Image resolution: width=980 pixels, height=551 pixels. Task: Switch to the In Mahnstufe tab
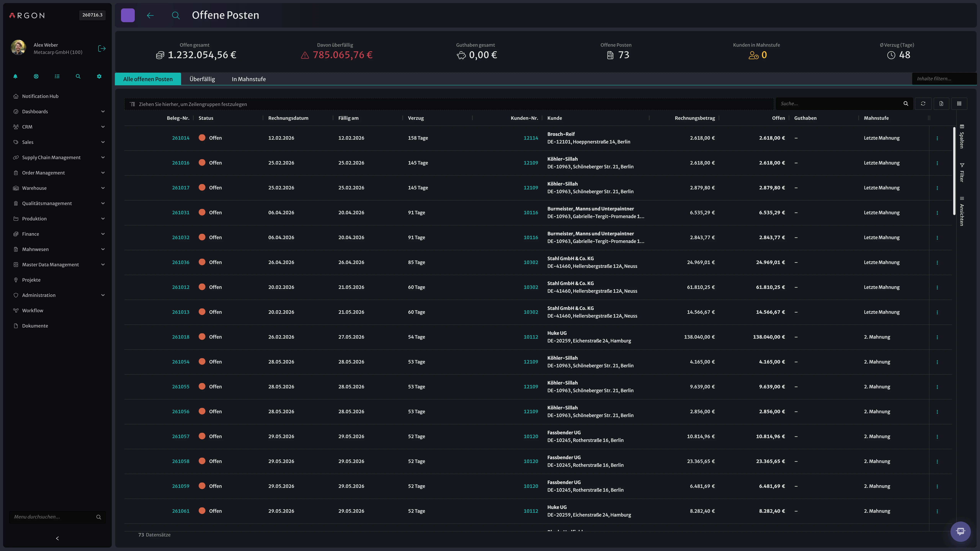tap(249, 79)
